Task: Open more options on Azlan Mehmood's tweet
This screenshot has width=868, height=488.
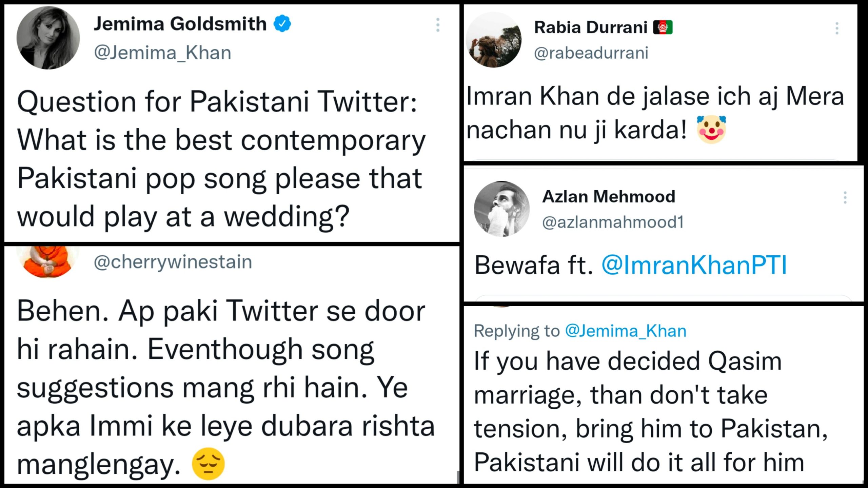Action: 845,197
